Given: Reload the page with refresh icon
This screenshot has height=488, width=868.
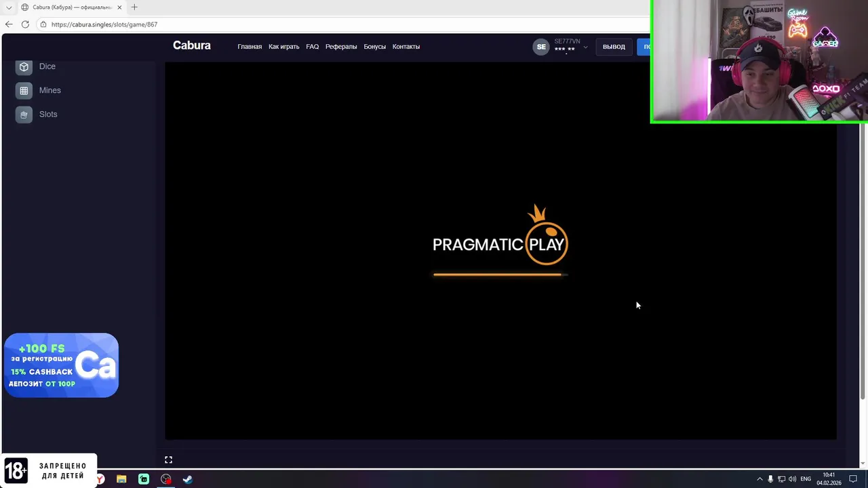Looking at the screenshot, I should [x=25, y=24].
